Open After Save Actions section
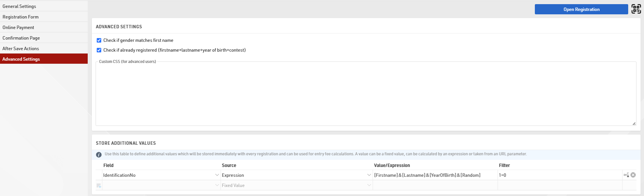Image resolution: width=644 pixels, height=196 pixels. tap(21, 49)
